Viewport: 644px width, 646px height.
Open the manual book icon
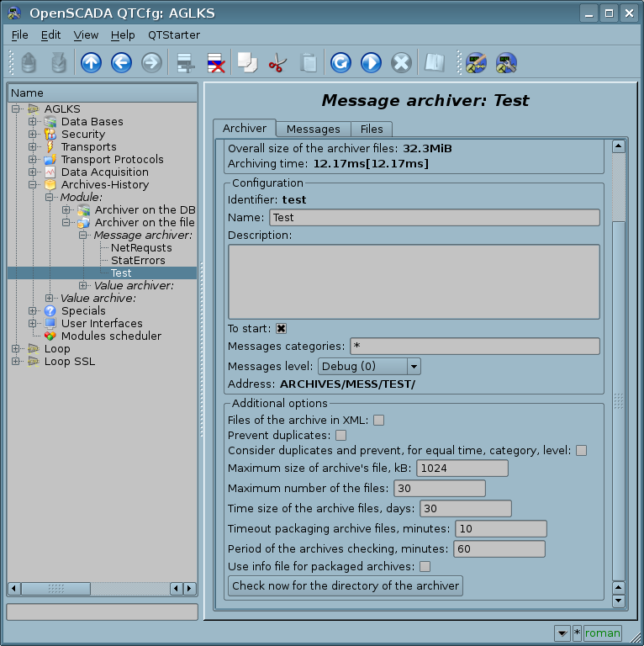434,62
